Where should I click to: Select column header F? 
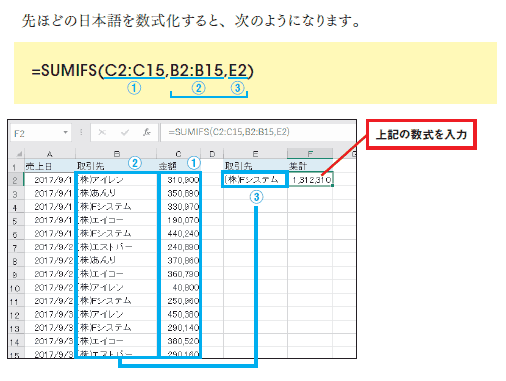click(x=310, y=154)
